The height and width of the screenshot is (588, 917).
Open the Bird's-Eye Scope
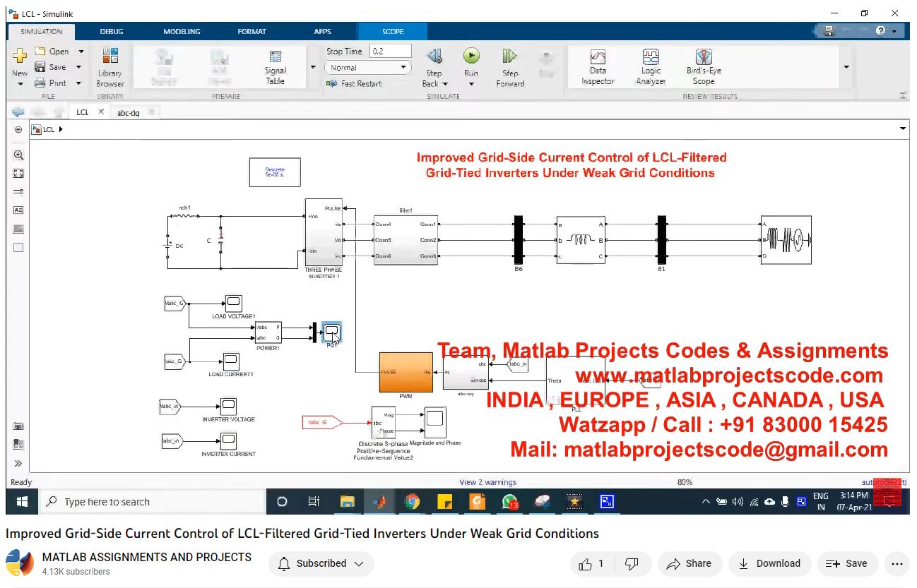tap(703, 67)
